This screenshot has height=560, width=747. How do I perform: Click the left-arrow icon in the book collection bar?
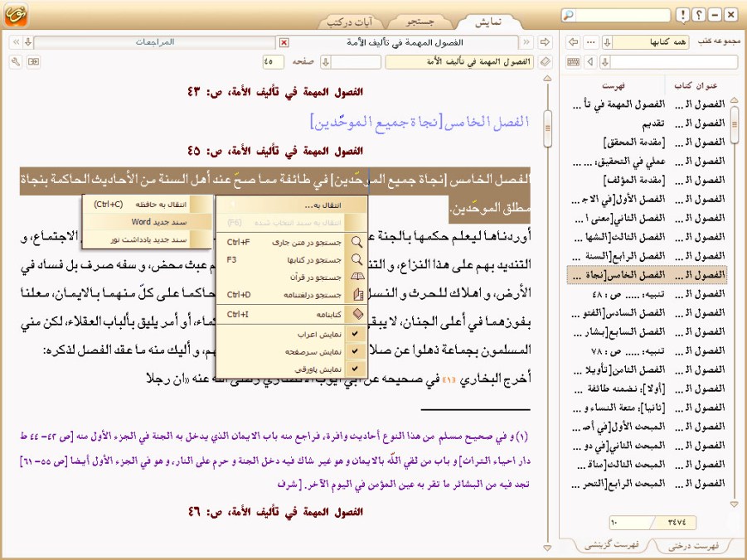[x=574, y=42]
